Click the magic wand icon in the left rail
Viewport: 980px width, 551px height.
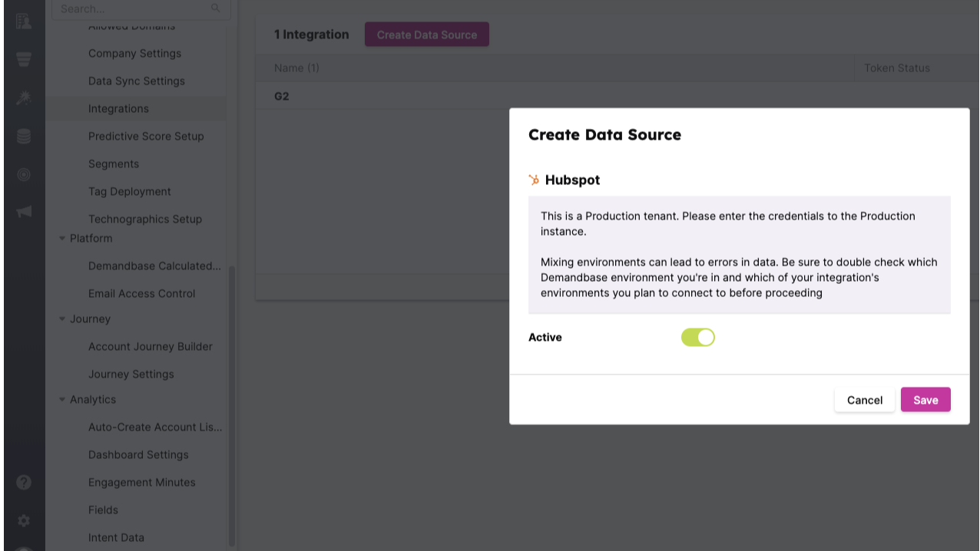[x=23, y=97]
